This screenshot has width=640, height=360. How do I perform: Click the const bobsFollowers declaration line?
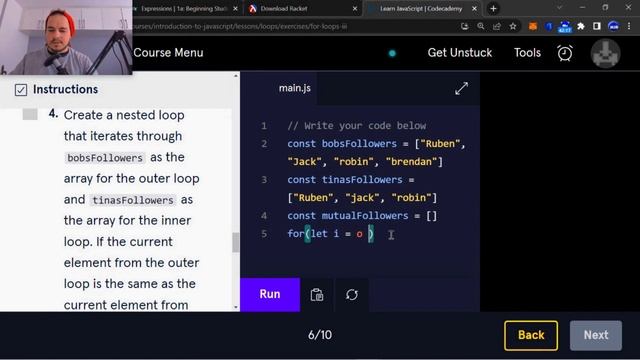click(x=376, y=153)
